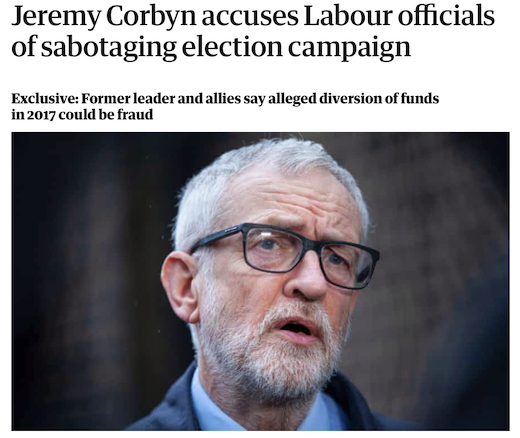
Task: Click the word "sabotaging" in the headline
Action: (109, 47)
